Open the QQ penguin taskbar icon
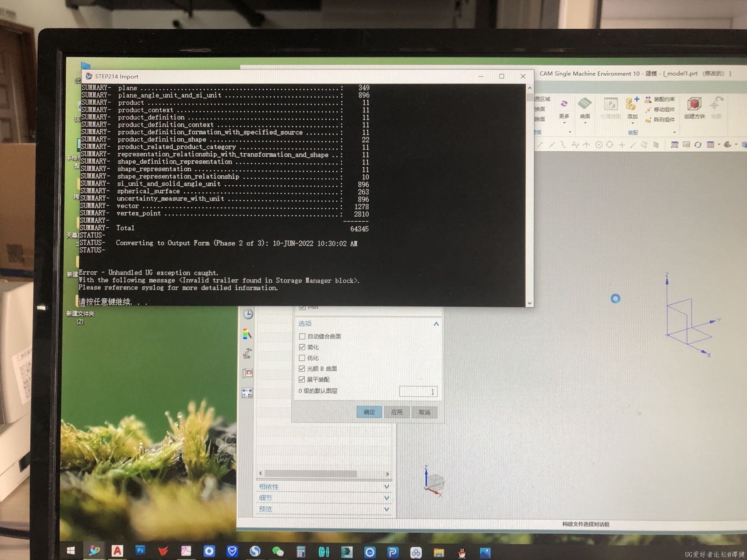 pyautogui.click(x=462, y=553)
